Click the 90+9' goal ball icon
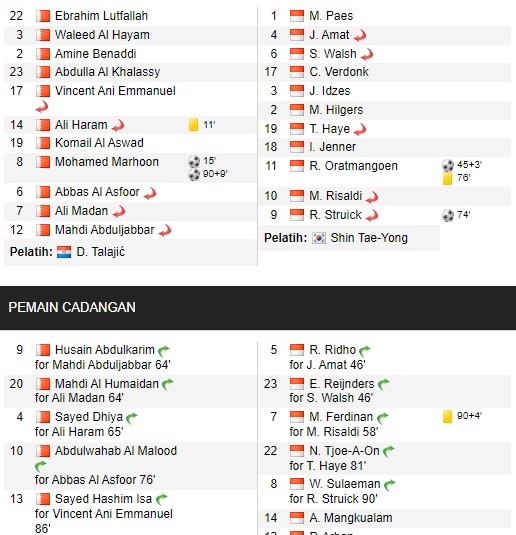 [194, 174]
